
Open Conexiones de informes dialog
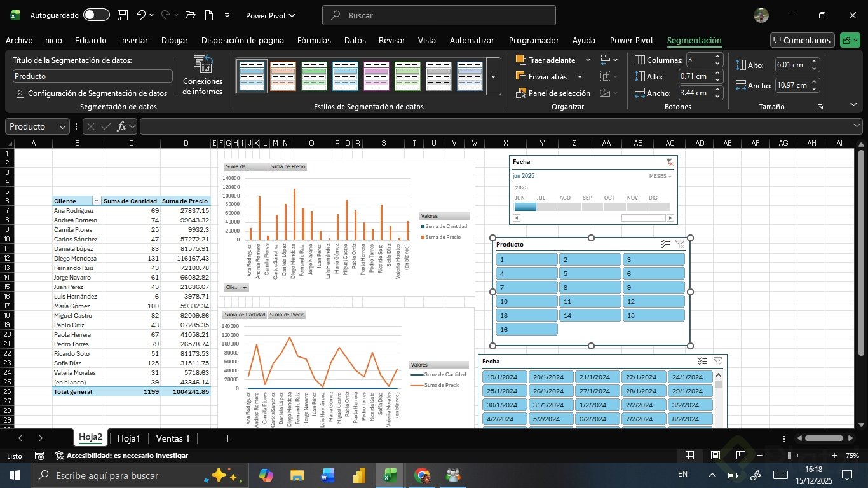[x=202, y=76]
